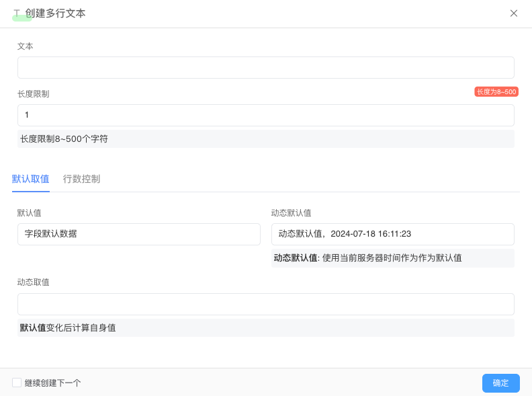This screenshot has width=532, height=396.
Task: Click the 动态默认值 field label
Action: tap(291, 213)
